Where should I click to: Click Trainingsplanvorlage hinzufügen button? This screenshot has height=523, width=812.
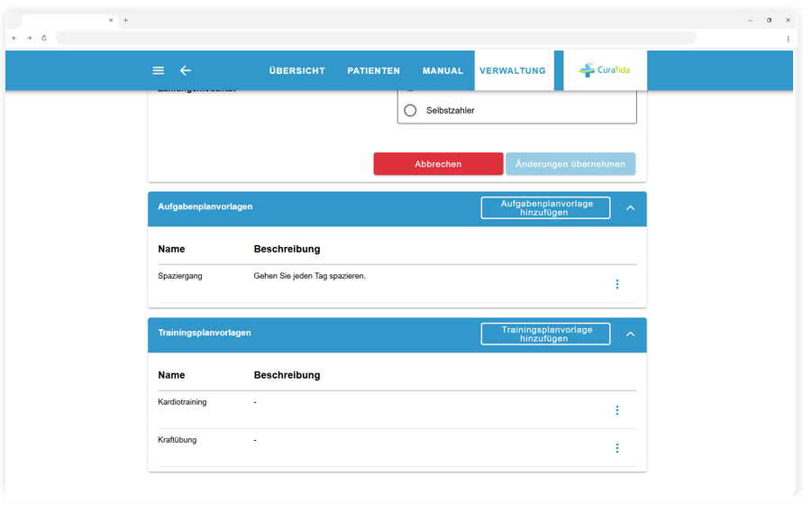coord(545,334)
